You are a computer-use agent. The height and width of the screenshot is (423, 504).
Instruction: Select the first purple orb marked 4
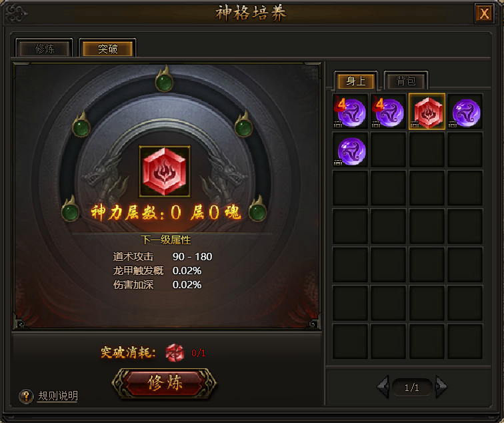(351, 111)
